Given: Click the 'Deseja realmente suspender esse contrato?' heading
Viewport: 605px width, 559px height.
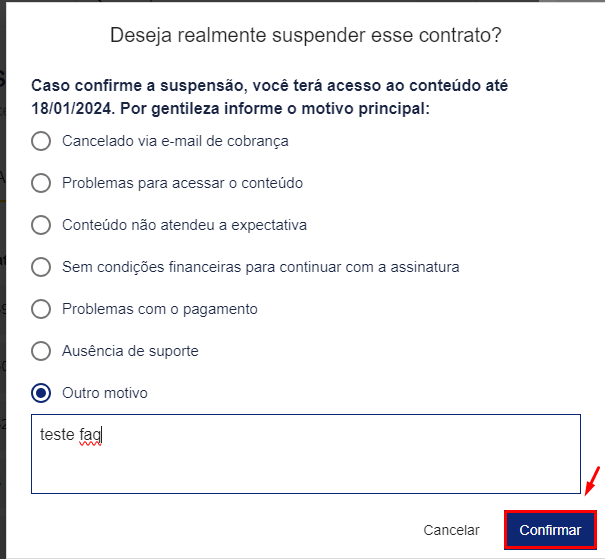Looking at the screenshot, I should point(304,36).
